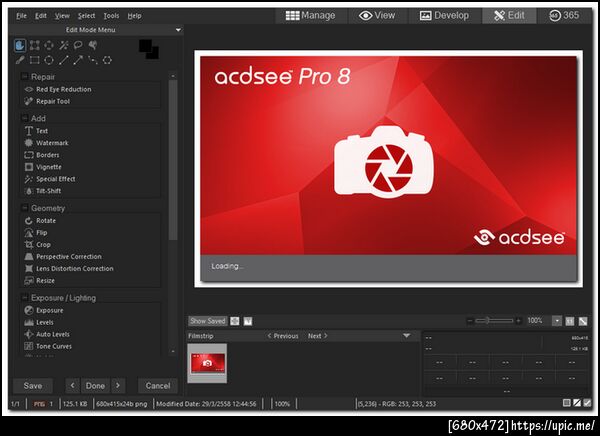Select the Hand pan tool
Image resolution: width=600 pixels, height=436 pixels.
tap(20, 46)
